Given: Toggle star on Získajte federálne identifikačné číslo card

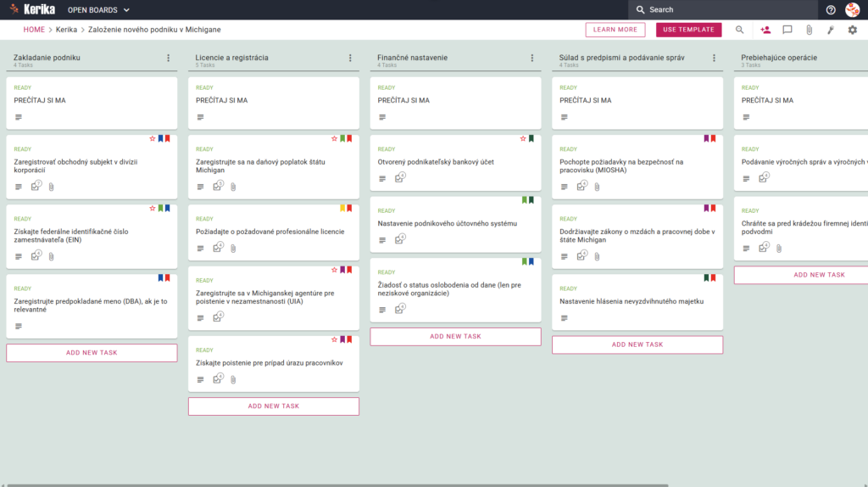Looking at the screenshot, I should click(153, 209).
